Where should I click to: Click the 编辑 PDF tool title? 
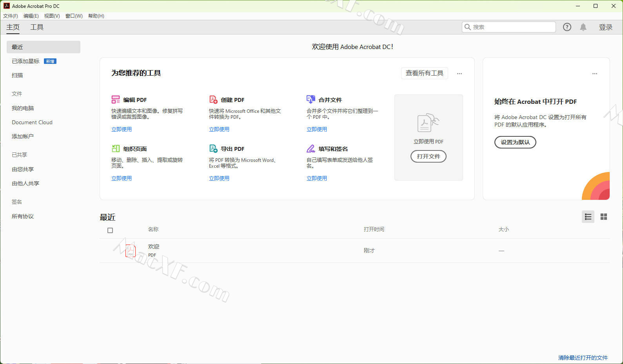pyautogui.click(x=135, y=100)
